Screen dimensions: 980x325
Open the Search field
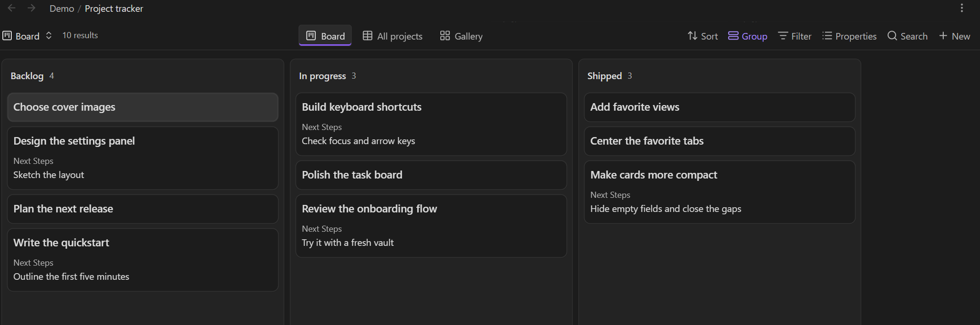tap(907, 36)
